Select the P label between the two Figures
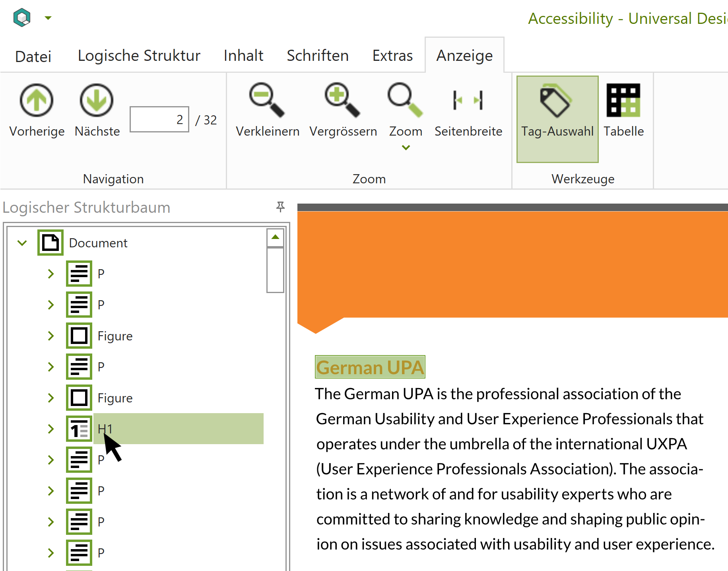This screenshot has width=728, height=571. (101, 367)
